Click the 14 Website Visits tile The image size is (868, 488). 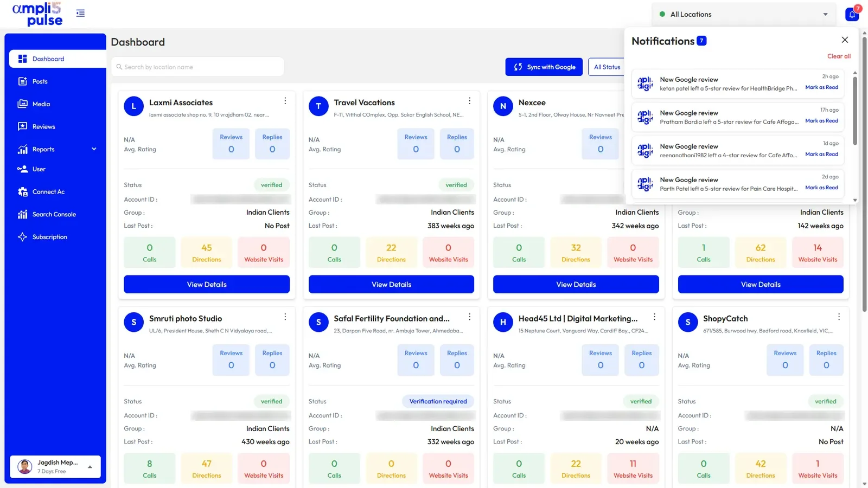click(x=818, y=253)
